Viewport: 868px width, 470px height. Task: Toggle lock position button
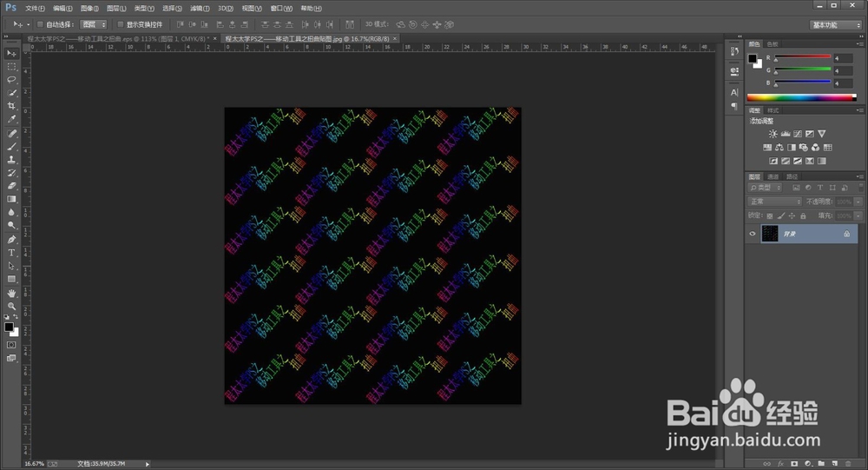[x=792, y=215]
